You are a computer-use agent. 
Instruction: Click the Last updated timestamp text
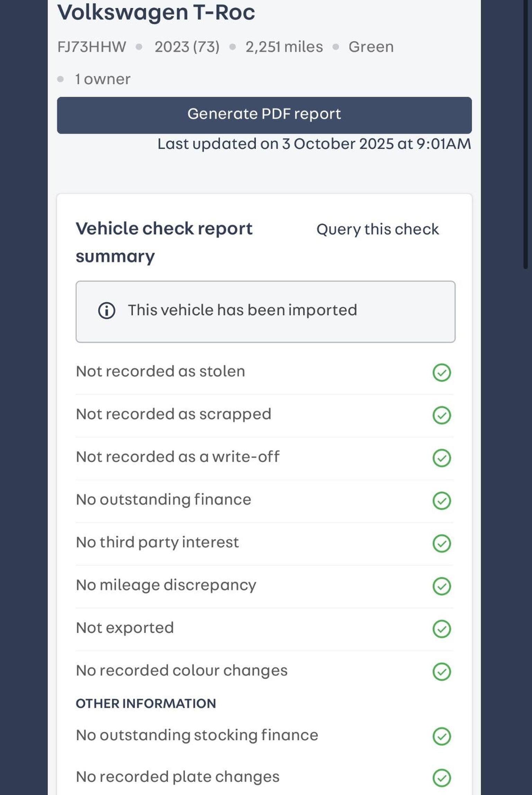(x=314, y=144)
